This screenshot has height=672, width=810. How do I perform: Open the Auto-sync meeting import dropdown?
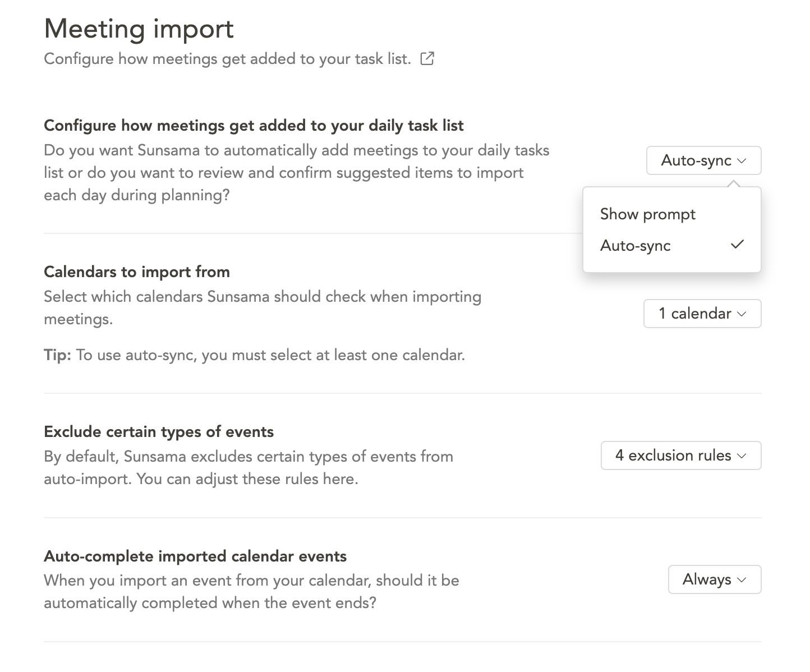(703, 160)
